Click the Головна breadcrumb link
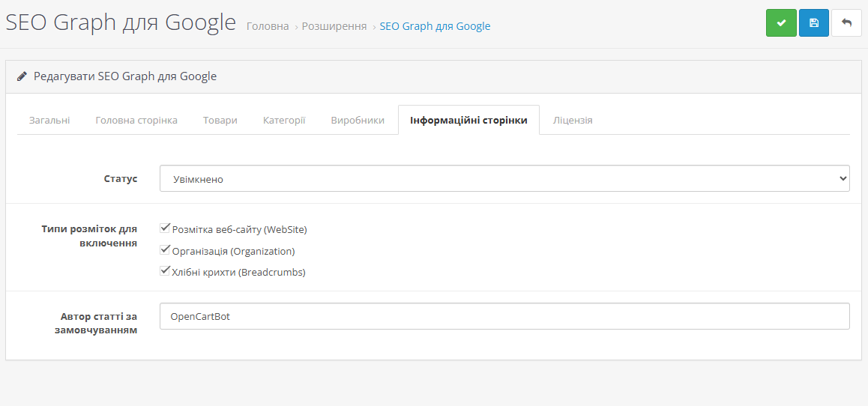868x406 pixels. click(268, 26)
